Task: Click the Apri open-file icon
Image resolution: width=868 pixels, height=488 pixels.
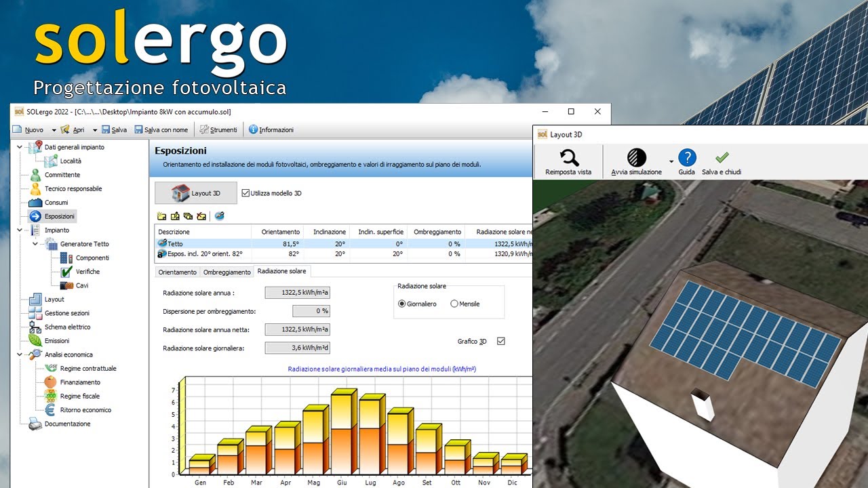Action: (65, 129)
